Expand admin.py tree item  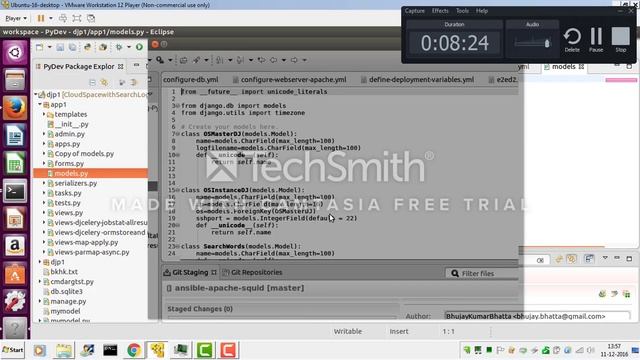pyautogui.click(x=44, y=134)
